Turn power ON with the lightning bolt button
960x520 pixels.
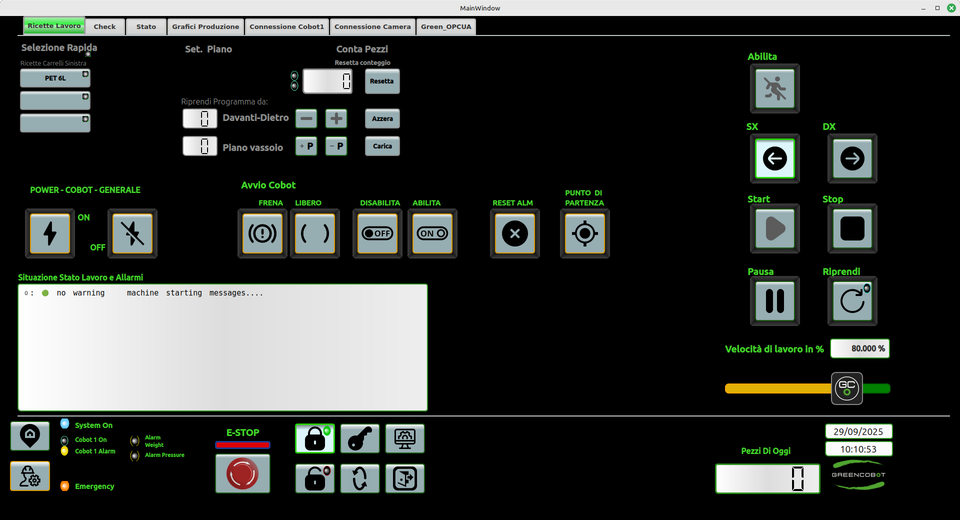50,233
